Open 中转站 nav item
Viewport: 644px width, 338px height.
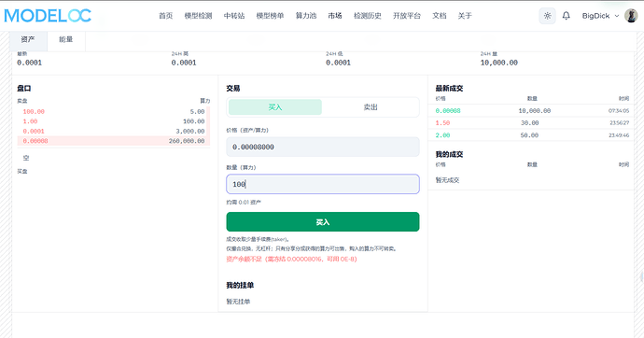tap(234, 16)
